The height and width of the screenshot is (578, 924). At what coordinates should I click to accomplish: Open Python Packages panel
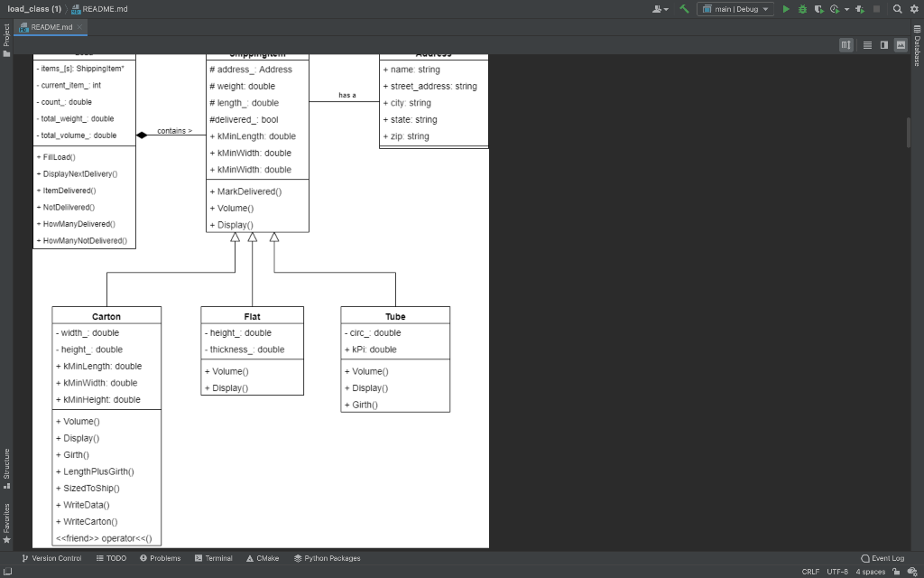(x=327, y=558)
